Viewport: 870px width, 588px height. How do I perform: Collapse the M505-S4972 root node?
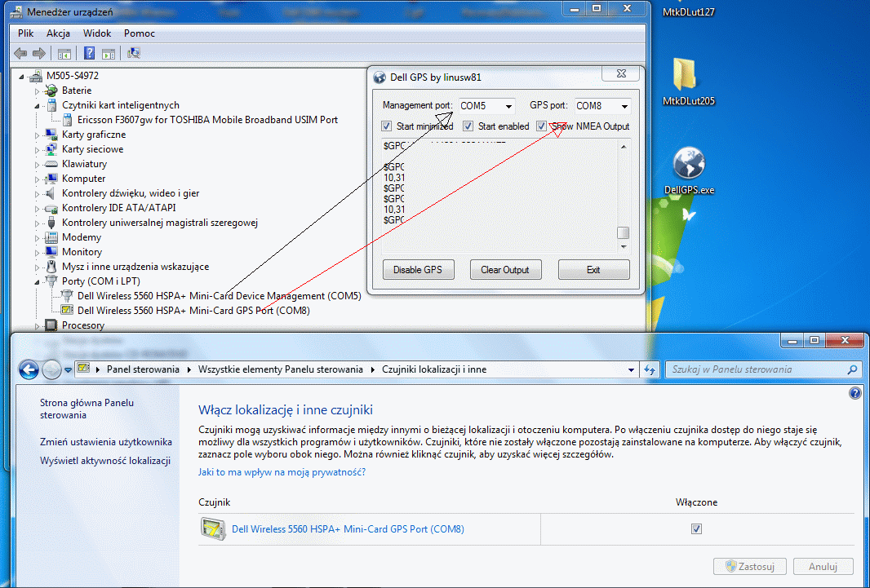[x=22, y=77]
